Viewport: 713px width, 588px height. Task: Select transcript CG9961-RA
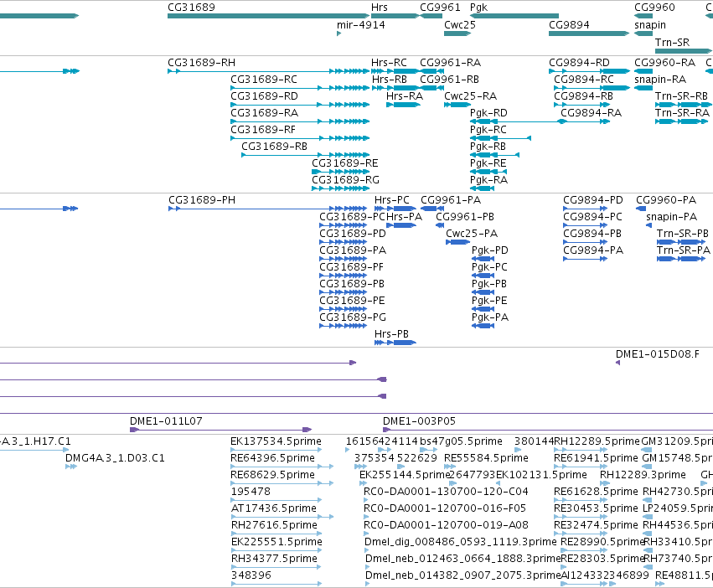tap(431, 71)
